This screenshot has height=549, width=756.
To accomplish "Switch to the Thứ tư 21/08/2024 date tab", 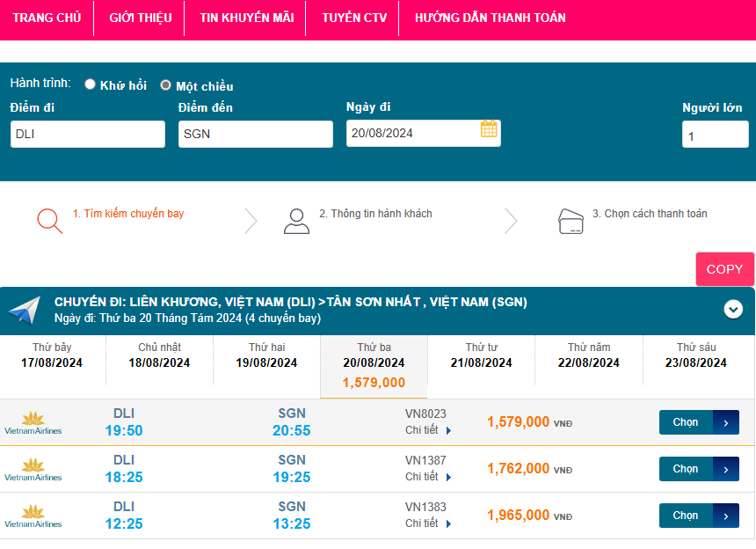I will [x=481, y=355].
